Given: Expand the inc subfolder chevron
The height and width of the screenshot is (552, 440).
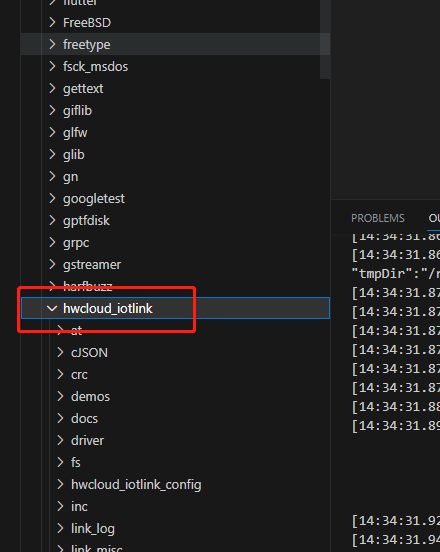Looking at the screenshot, I should click(x=61, y=506).
